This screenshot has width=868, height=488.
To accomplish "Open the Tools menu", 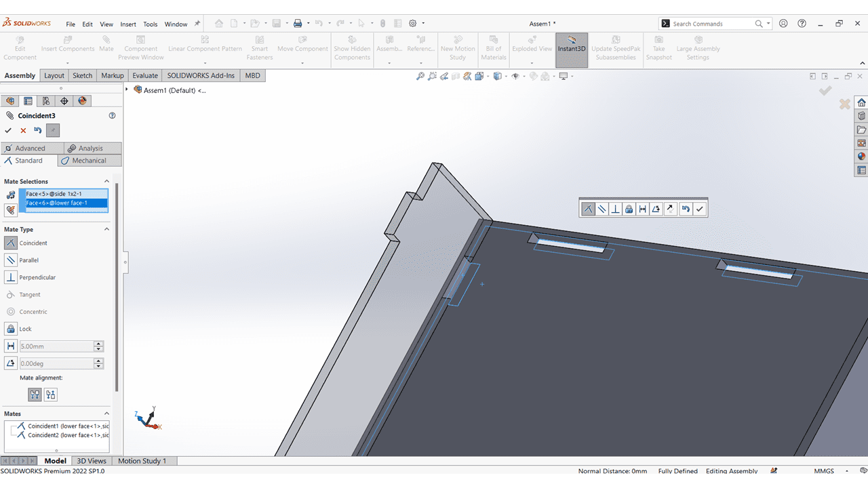I will 151,24.
